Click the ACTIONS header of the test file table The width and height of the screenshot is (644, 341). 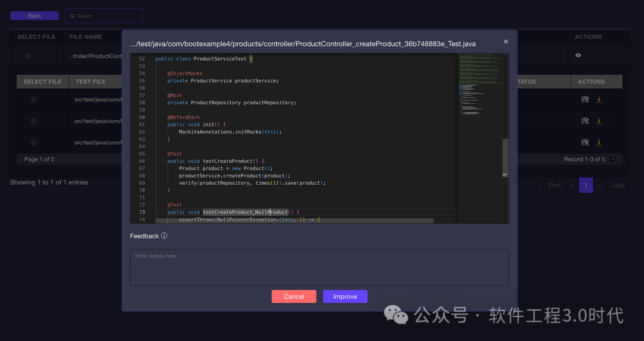(x=591, y=81)
